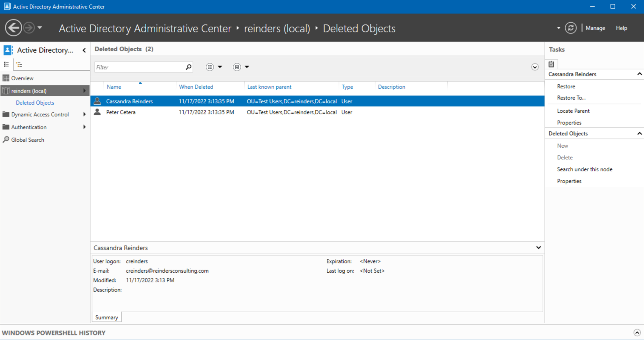The width and height of the screenshot is (644, 340).
Task: Switch to the Summary tab
Action: click(x=106, y=317)
